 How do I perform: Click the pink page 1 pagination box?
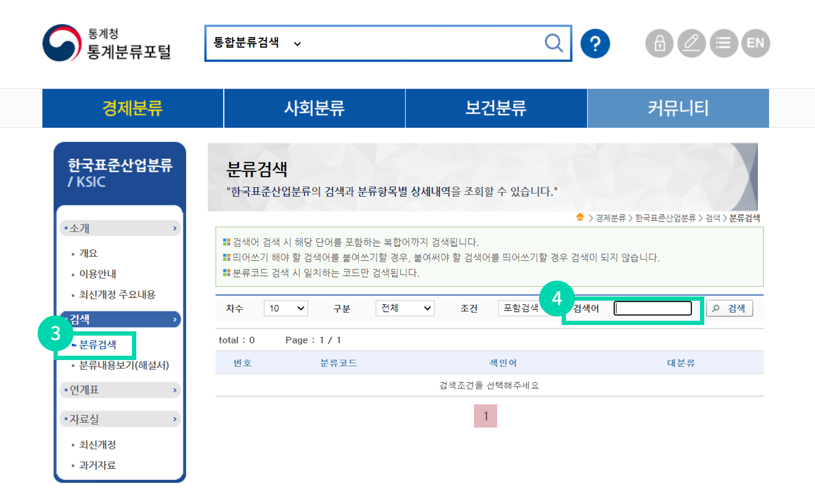485,416
